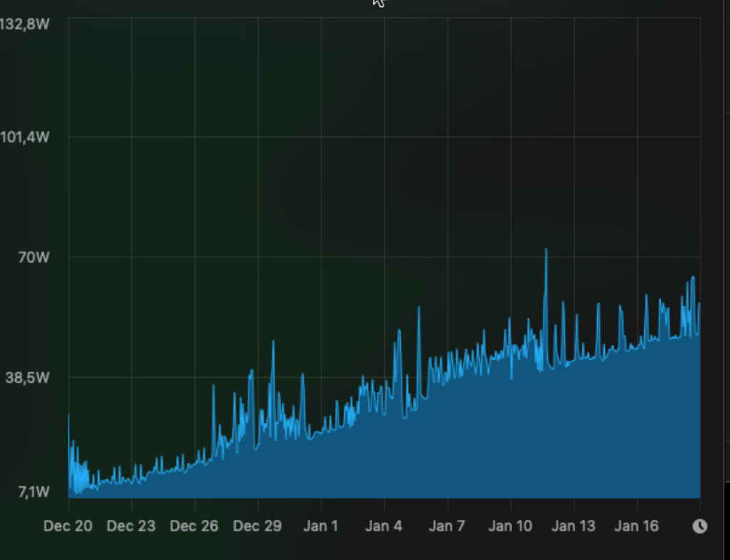The image size is (730, 560).
Task: Select the Jan 7 date label
Action: click(x=447, y=526)
